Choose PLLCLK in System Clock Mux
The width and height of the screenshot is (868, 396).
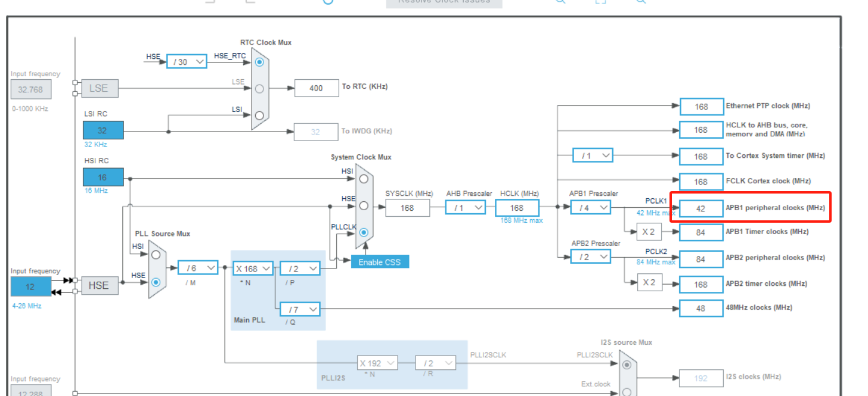coord(364,232)
